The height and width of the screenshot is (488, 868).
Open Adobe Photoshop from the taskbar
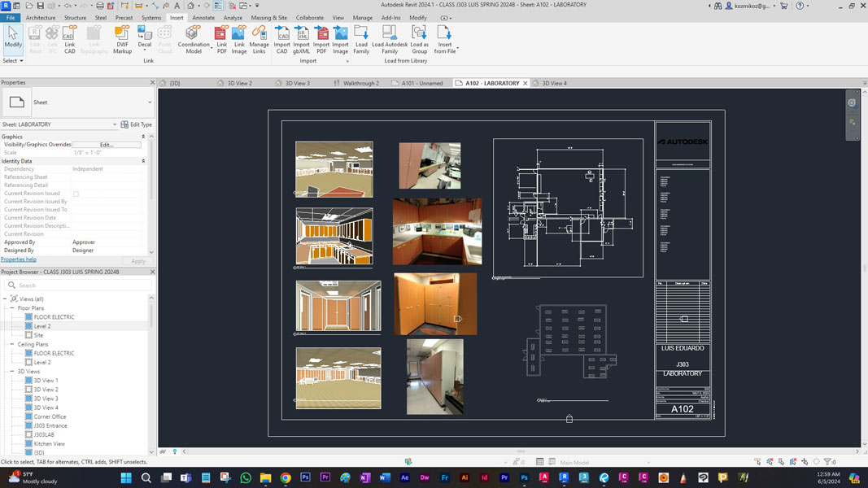click(x=305, y=478)
